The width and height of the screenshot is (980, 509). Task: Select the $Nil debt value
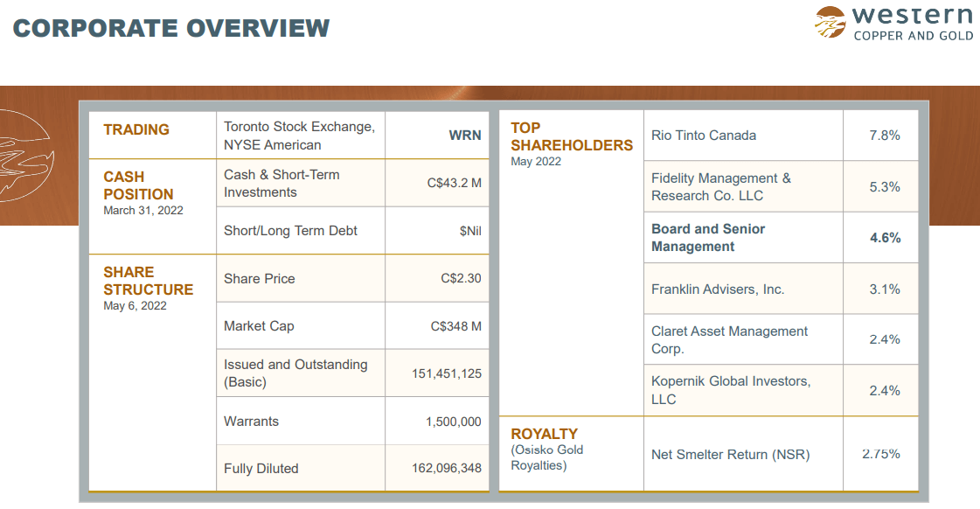[470, 231]
